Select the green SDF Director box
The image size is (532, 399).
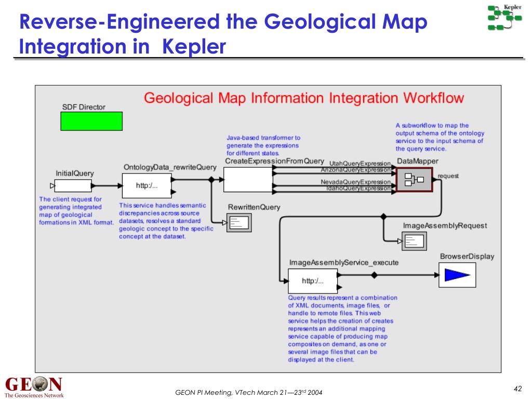coord(91,121)
